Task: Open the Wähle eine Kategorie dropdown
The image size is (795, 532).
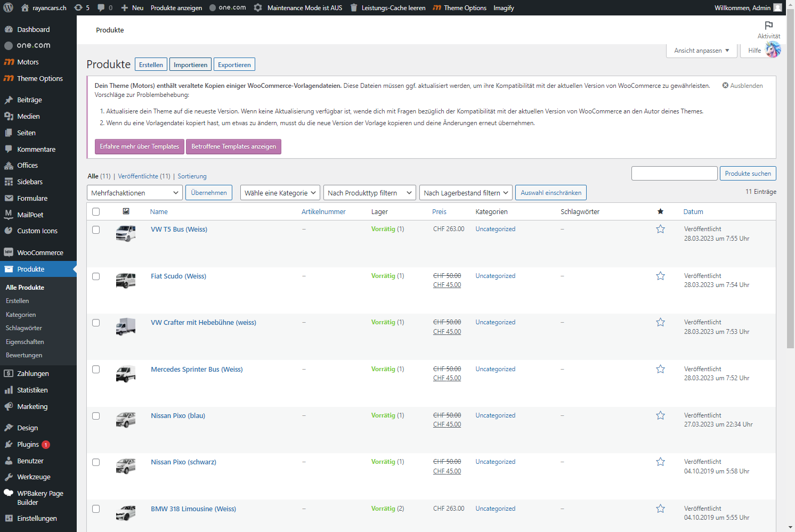Action: click(280, 193)
